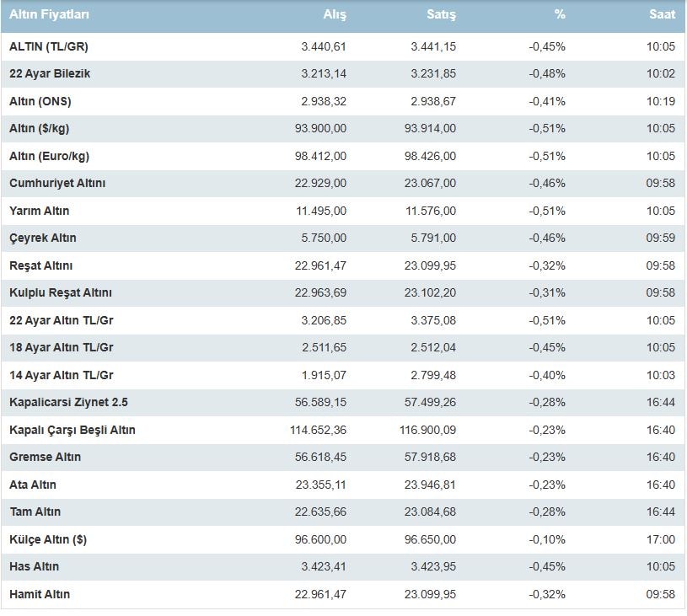Click 22 Ayar Bilezik sell price 3.231,85

coord(433,73)
